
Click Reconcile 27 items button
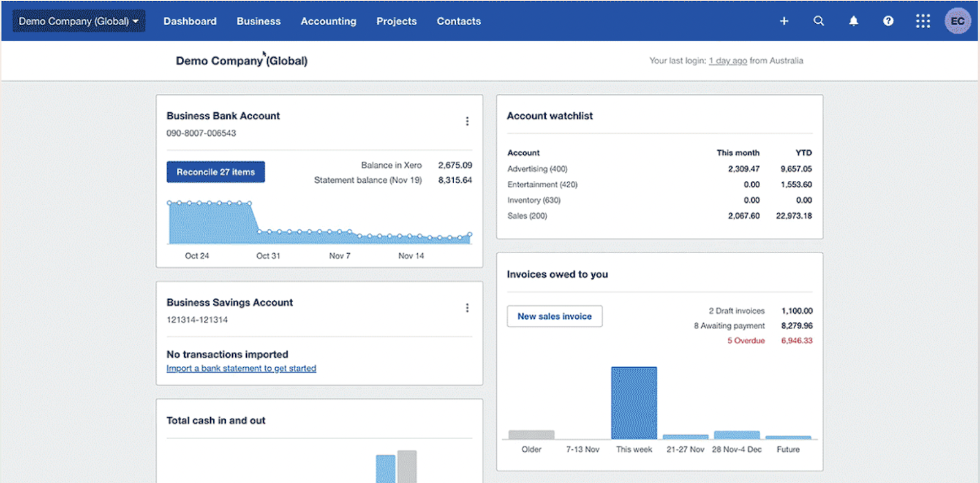click(x=216, y=172)
